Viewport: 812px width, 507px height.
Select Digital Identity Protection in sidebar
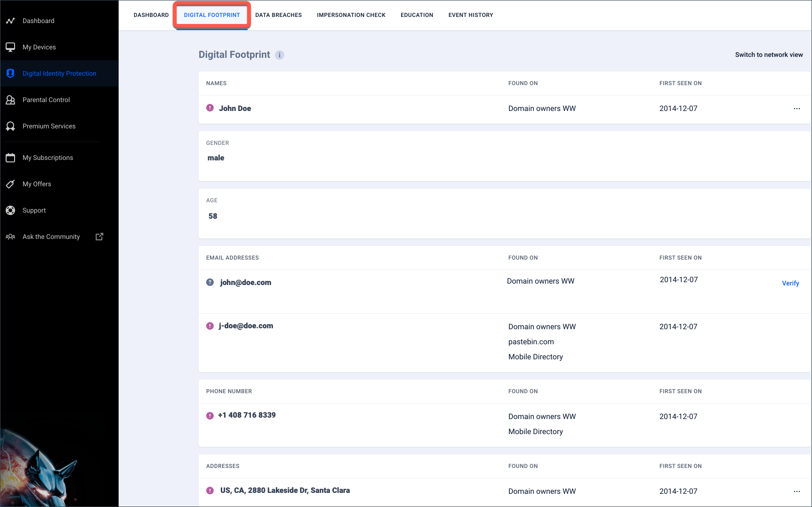pos(59,73)
